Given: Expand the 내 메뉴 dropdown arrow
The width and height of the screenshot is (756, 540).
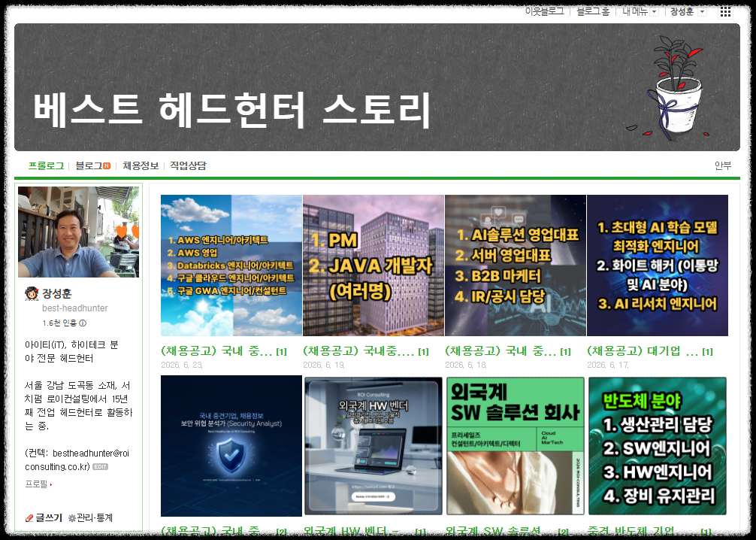Looking at the screenshot, I should (654, 11).
